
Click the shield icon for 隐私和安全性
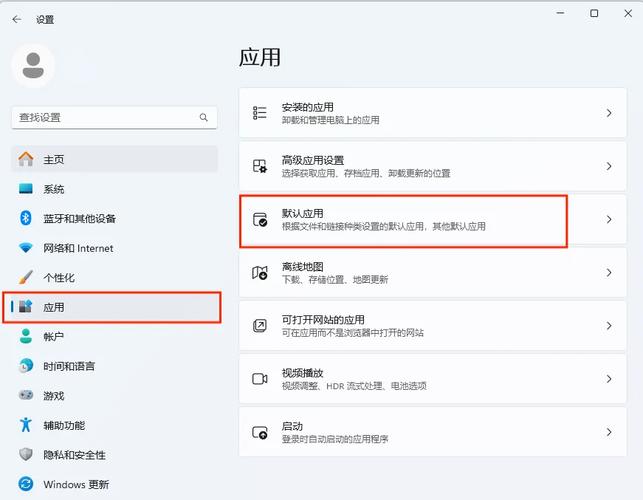pyautogui.click(x=26, y=454)
